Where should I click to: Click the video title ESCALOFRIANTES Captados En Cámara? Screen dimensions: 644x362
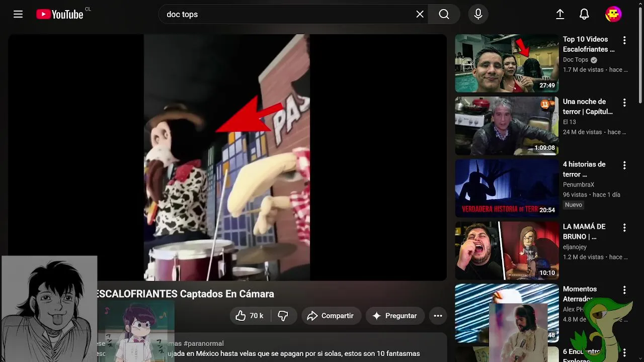point(184,294)
